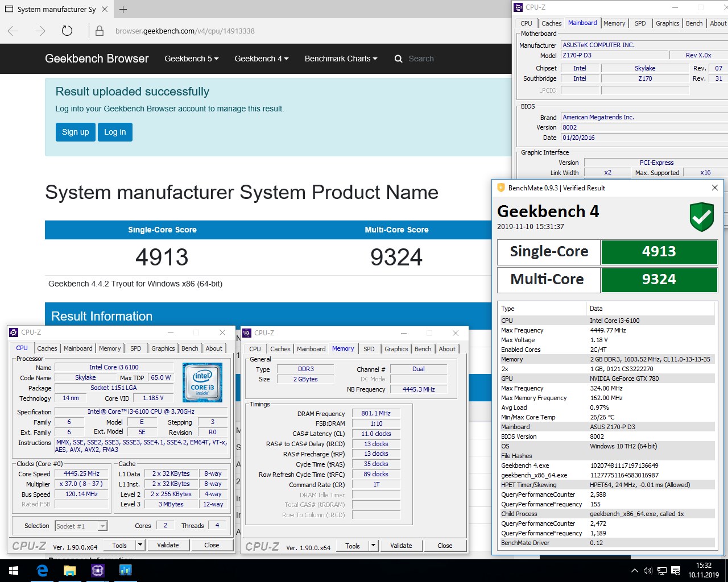Click the BIOS date 01/20/2016 field
The height and width of the screenshot is (582, 728).
click(644, 138)
